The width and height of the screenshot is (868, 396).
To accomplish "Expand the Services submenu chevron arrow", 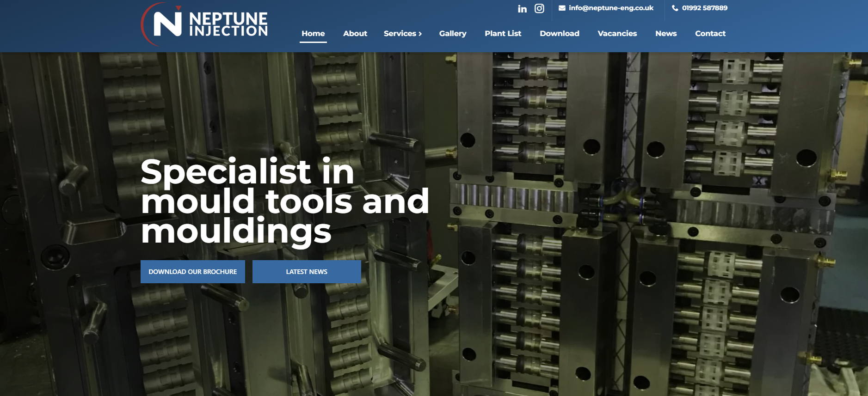I will 420,34.
